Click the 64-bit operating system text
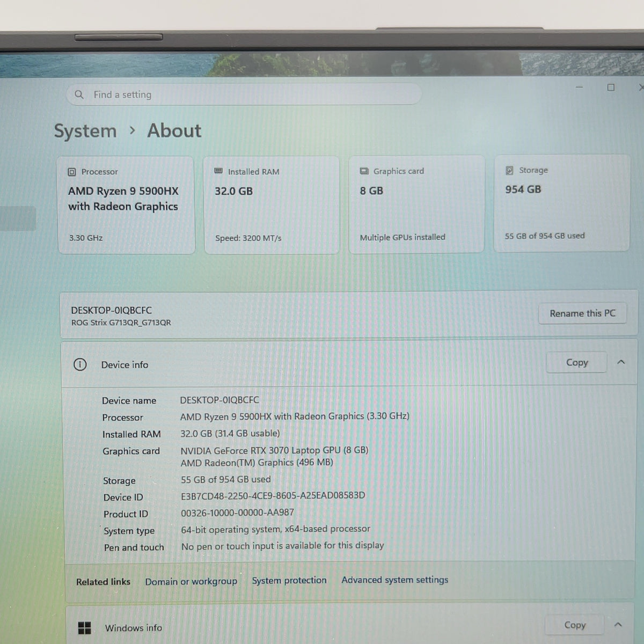The height and width of the screenshot is (644, 644). point(275,529)
